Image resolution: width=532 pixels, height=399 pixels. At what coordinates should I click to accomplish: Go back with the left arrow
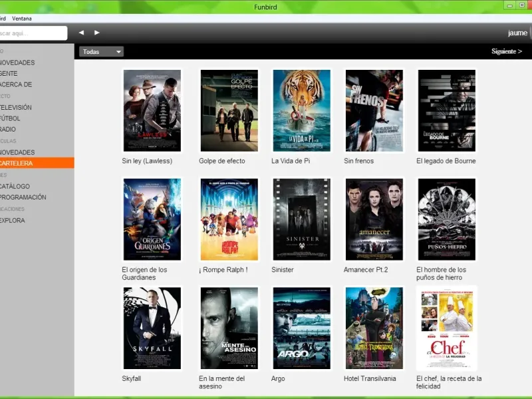[81, 33]
